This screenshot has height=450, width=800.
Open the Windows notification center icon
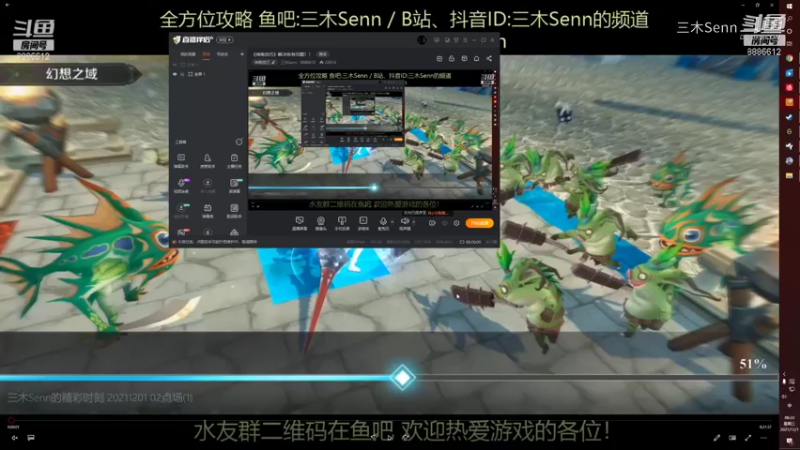pyautogui.click(x=789, y=442)
